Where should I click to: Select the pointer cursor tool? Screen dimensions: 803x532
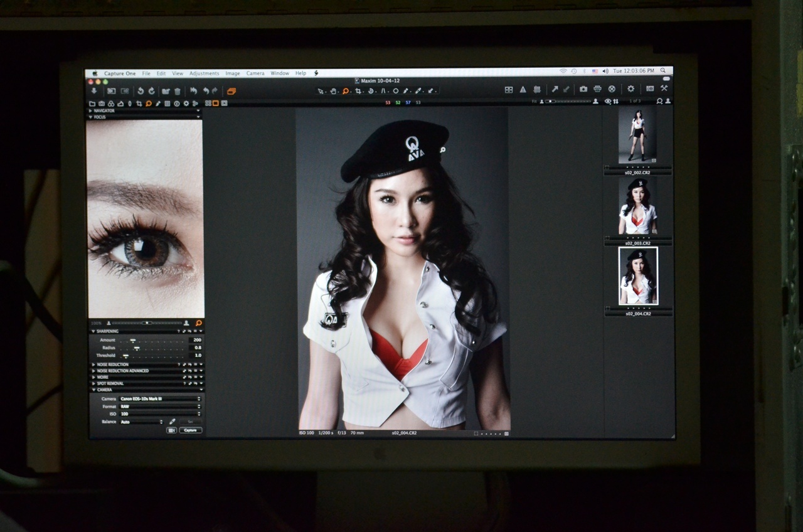point(321,91)
